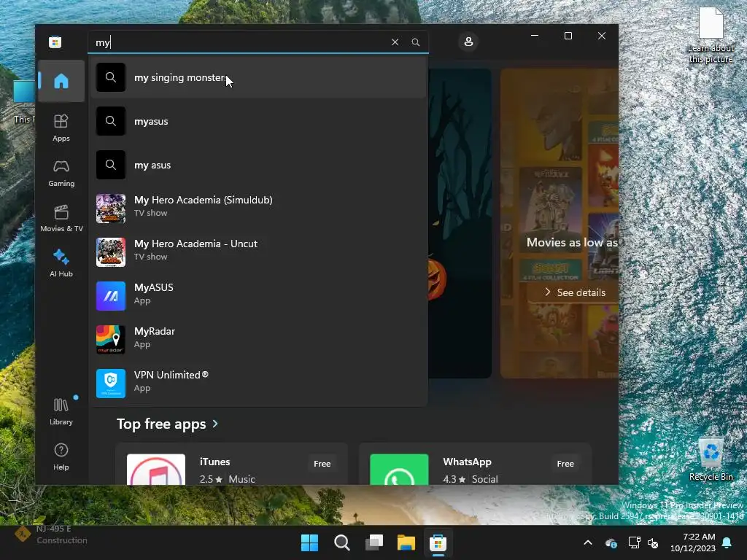
Task: Open the MyRadar app result
Action: point(258,340)
